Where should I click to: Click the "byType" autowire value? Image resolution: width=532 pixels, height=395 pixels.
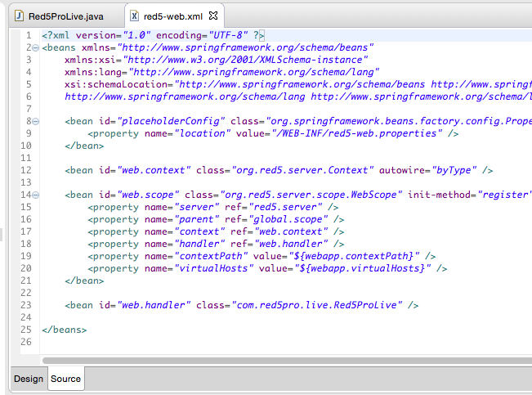[x=454, y=170]
